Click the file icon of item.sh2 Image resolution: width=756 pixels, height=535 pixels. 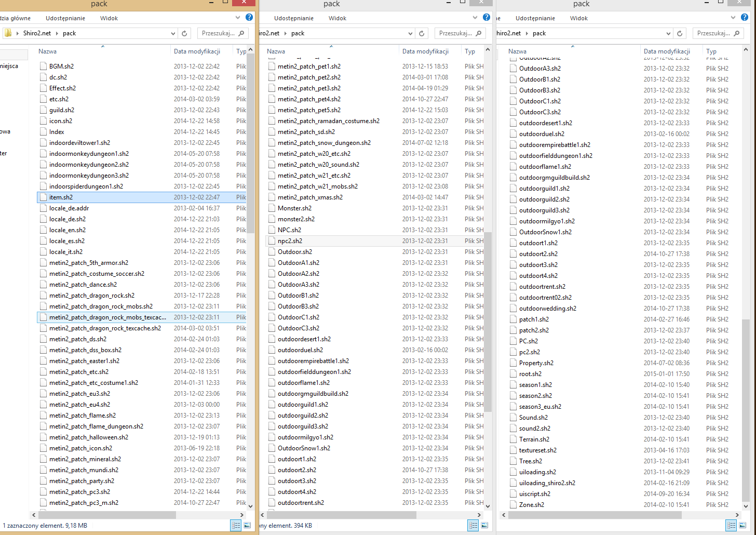[x=44, y=197]
